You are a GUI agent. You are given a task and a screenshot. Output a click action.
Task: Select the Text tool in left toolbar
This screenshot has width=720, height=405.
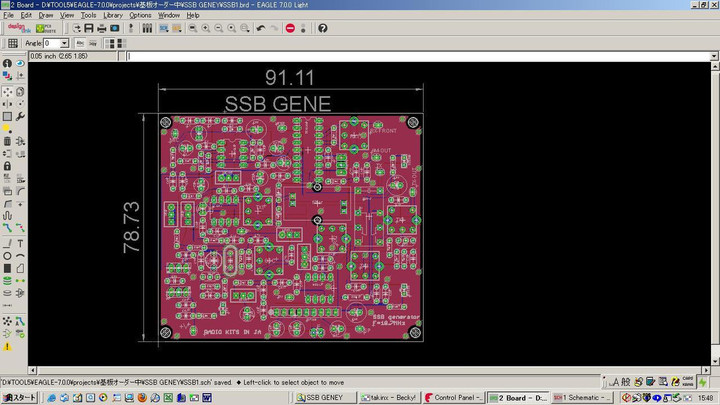(x=21, y=243)
